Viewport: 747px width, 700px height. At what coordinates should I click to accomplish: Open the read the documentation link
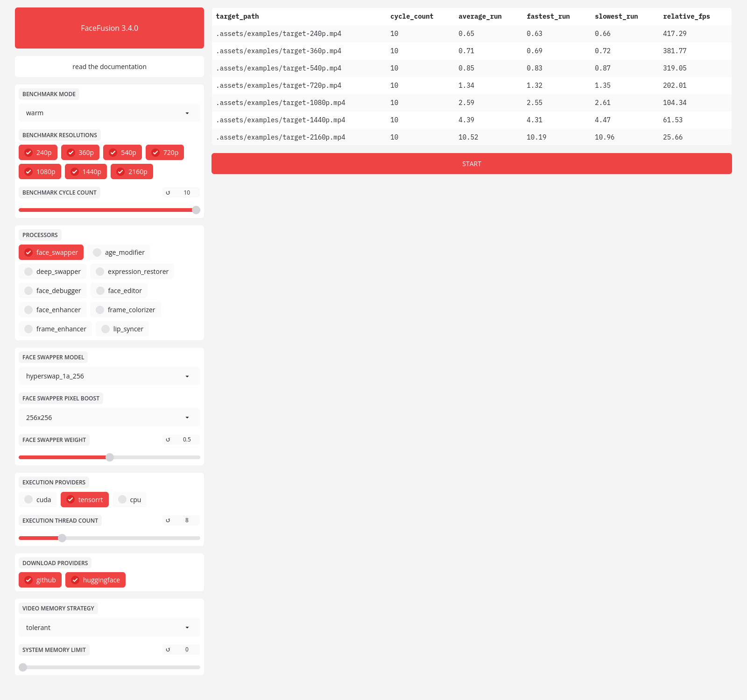click(109, 67)
